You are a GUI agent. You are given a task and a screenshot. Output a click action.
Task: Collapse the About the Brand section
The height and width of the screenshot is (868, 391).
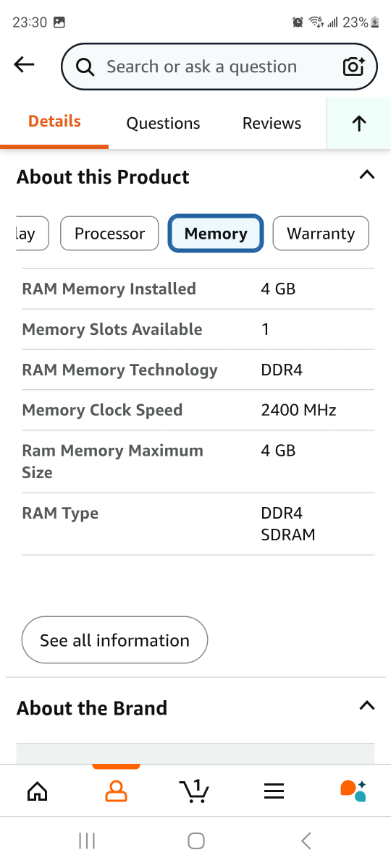[367, 706]
